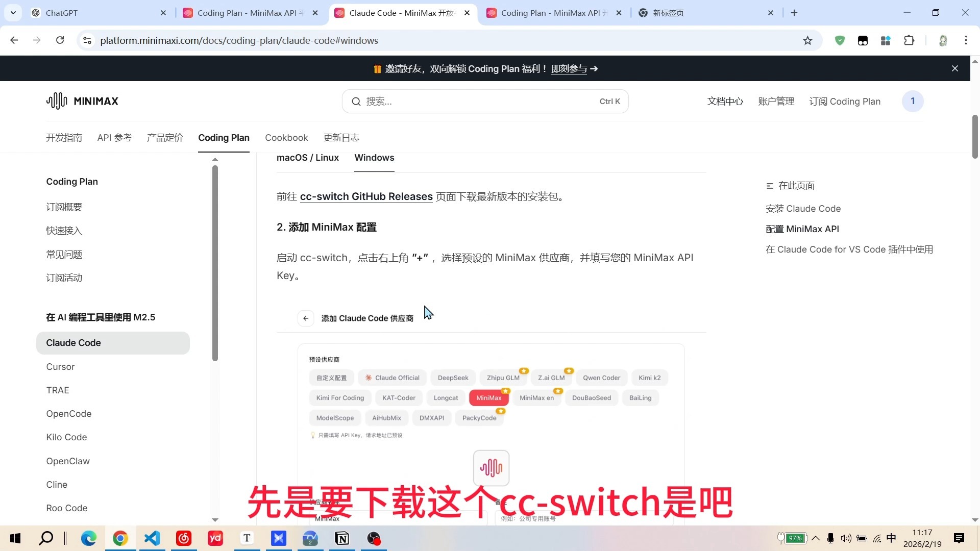Reload the page with refresh icon

pos(60,40)
